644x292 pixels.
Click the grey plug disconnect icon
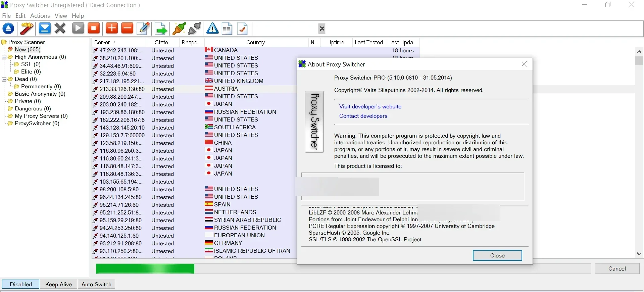195,29
